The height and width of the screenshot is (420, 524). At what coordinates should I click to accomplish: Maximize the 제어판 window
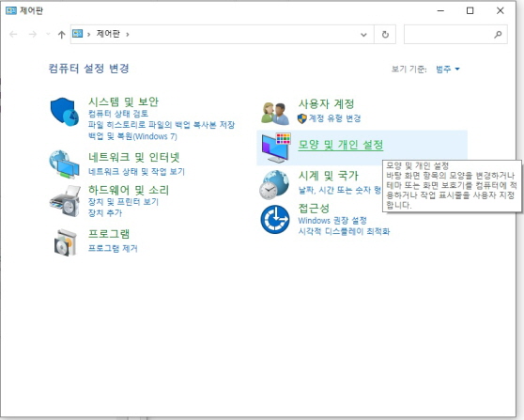470,10
